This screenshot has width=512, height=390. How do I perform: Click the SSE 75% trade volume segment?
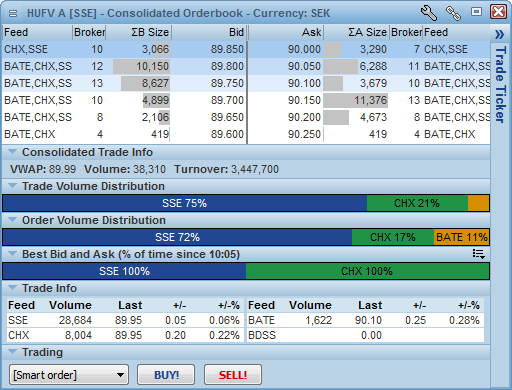coord(185,203)
